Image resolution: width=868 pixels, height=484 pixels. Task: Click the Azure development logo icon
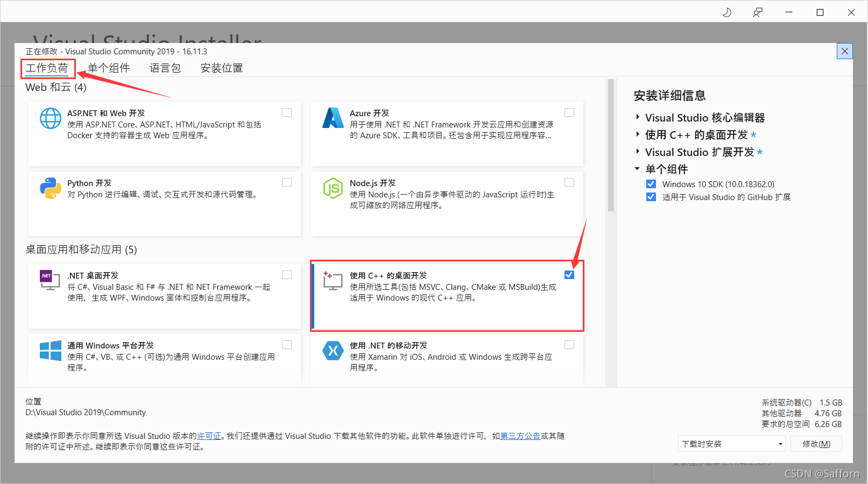tap(333, 118)
